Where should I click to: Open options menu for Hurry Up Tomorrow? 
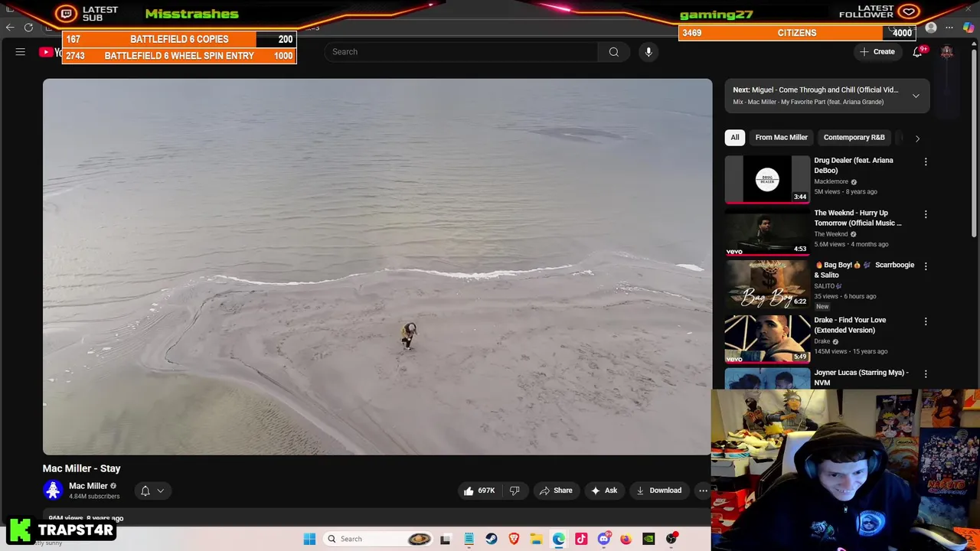tap(926, 214)
